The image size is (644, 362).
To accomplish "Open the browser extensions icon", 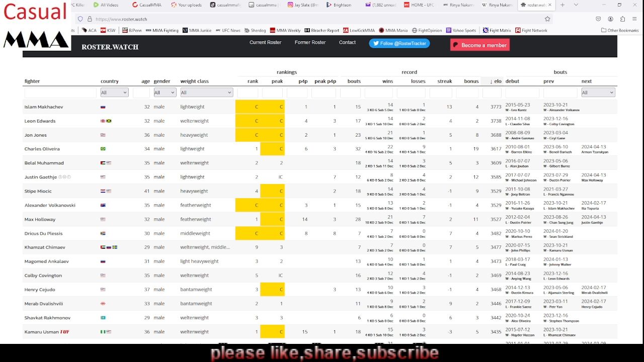I will pyautogui.click(x=622, y=19).
